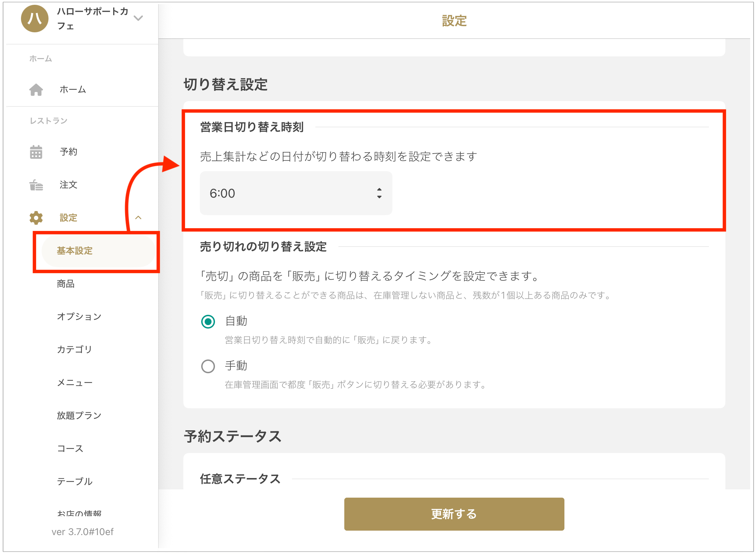Image resolution: width=756 pixels, height=554 pixels.
Task: Go to 商品 settings page
Action: (66, 284)
